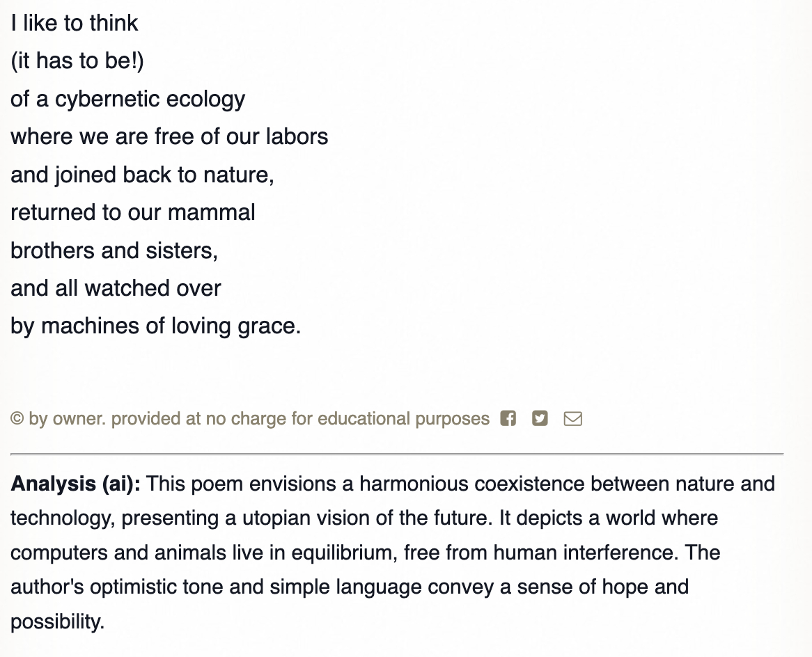Click the horizontal divider above the analysis
Viewport: 812px width, 657px height.
(397, 454)
